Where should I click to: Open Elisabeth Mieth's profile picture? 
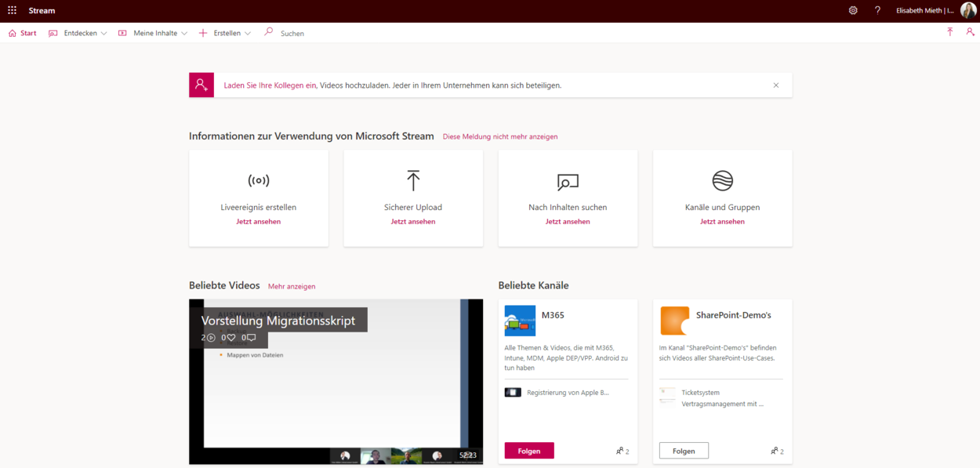(x=968, y=10)
